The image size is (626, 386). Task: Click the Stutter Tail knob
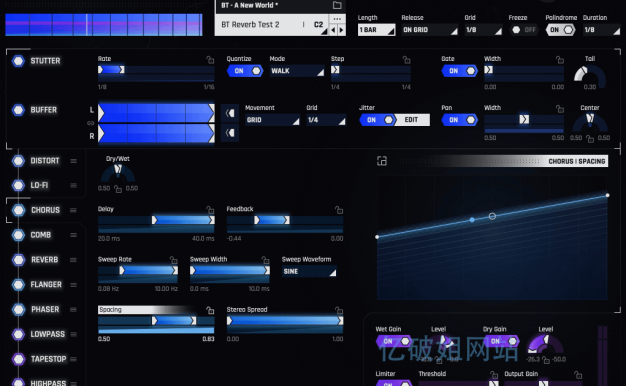click(590, 76)
